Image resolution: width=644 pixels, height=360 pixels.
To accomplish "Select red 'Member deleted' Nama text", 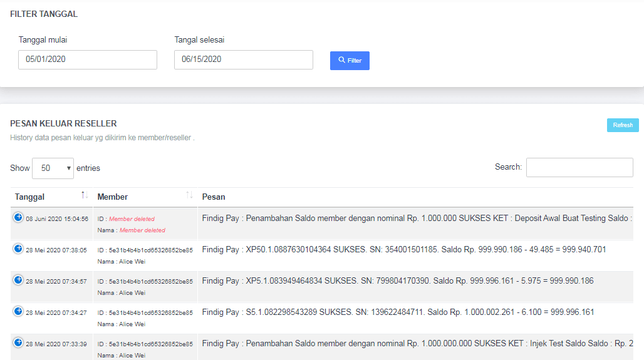I will (x=142, y=230).
